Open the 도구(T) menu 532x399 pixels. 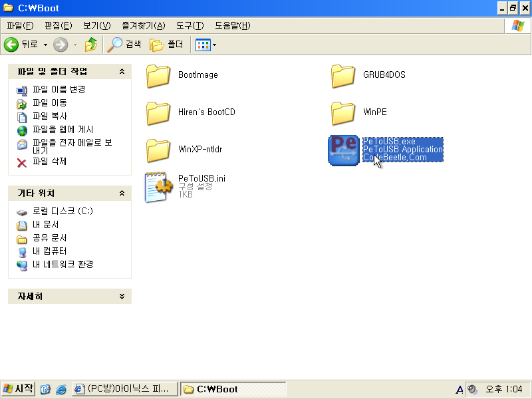[190, 25]
